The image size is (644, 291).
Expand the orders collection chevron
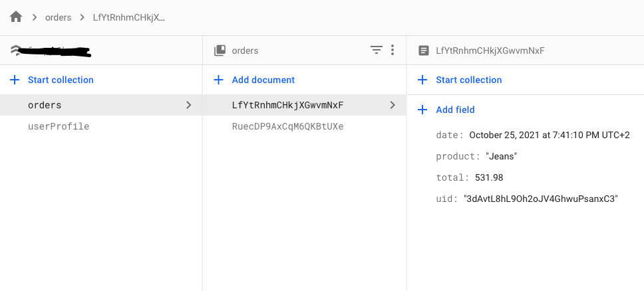[x=189, y=105]
